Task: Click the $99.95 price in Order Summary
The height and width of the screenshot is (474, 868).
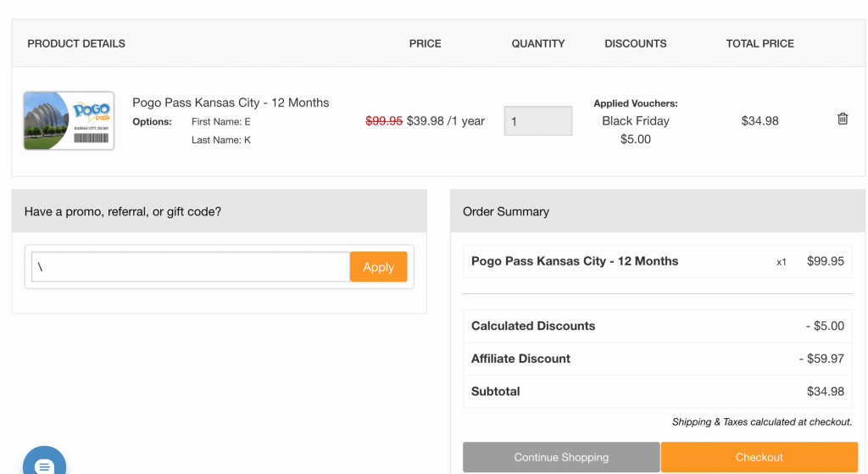Action: click(826, 261)
